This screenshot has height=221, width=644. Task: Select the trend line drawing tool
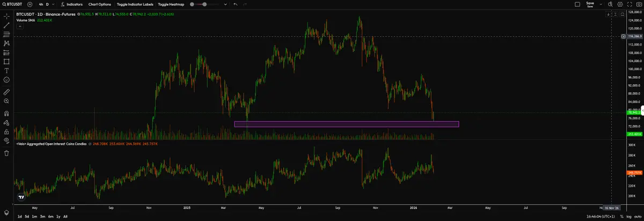6,25
